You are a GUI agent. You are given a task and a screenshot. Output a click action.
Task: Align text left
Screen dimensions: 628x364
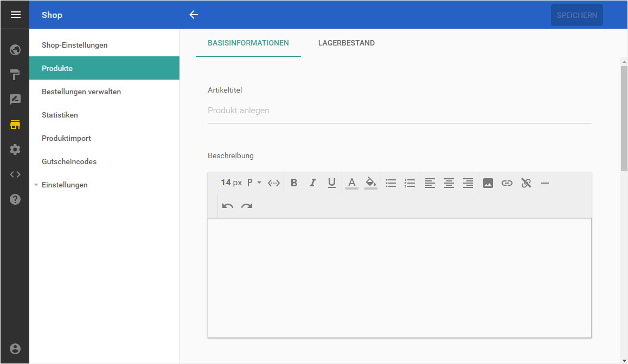pos(430,183)
